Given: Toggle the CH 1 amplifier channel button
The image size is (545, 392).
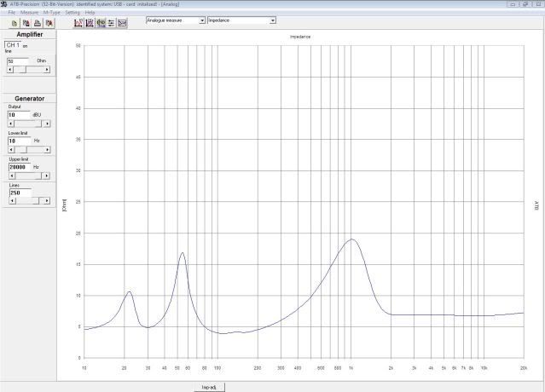Looking at the screenshot, I should (13, 44).
